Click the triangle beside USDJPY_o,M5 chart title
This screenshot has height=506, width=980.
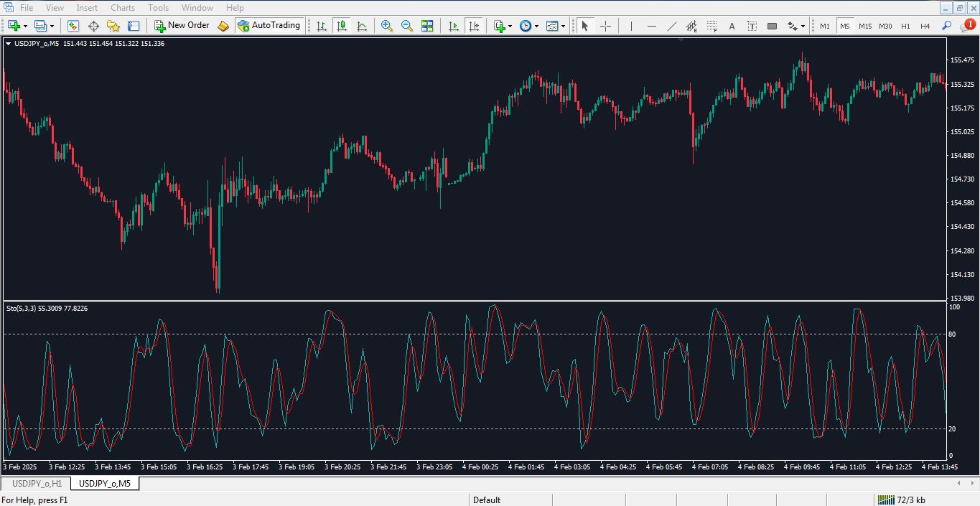pyautogui.click(x=8, y=44)
